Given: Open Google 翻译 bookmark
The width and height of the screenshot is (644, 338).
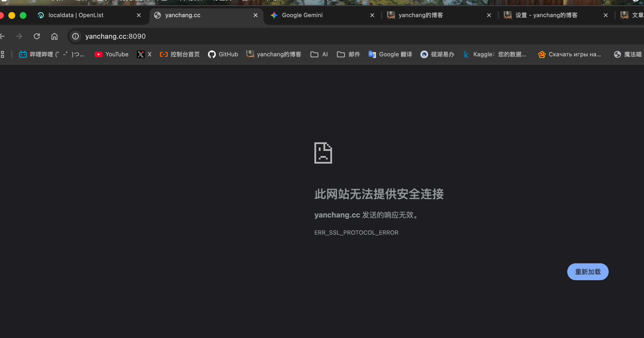Looking at the screenshot, I should pos(390,54).
